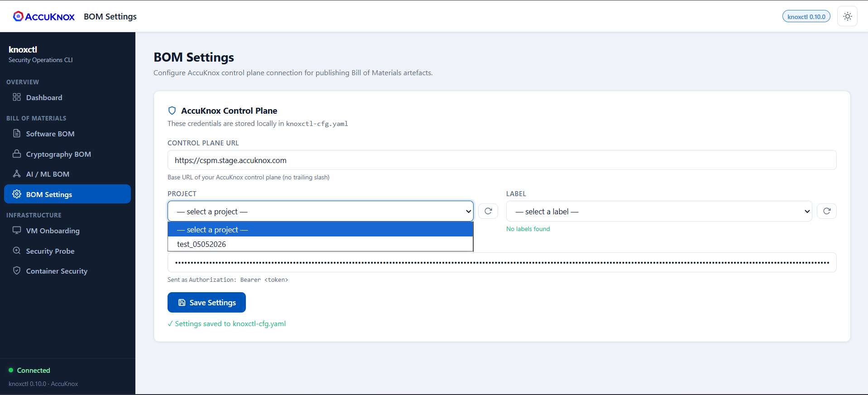Open Container Security page

coord(67,271)
